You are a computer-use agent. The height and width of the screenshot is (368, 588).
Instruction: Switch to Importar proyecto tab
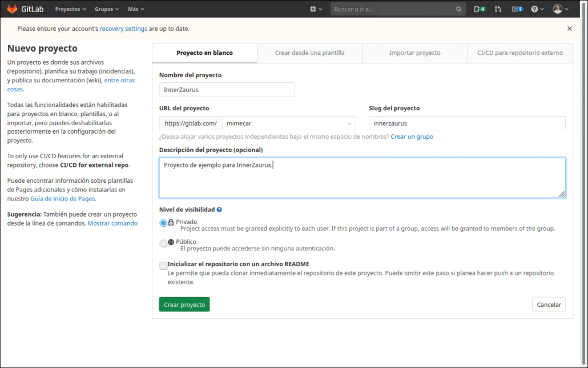(415, 53)
